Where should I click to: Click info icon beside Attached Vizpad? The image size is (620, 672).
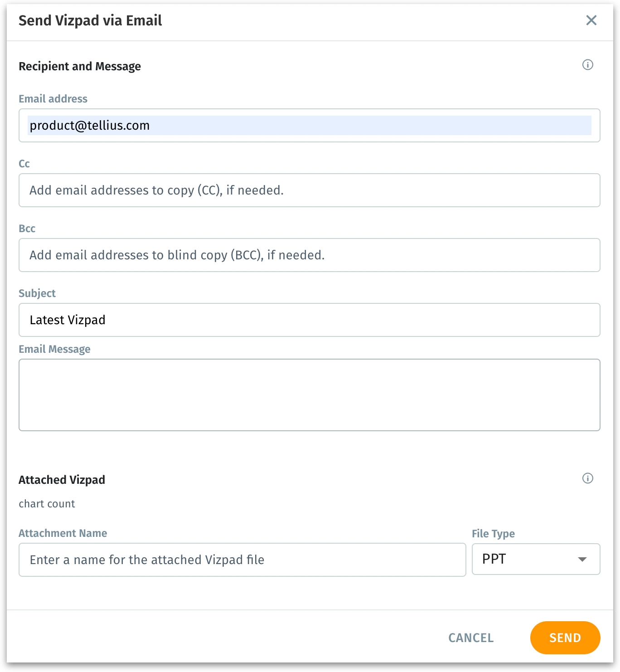pyautogui.click(x=587, y=478)
